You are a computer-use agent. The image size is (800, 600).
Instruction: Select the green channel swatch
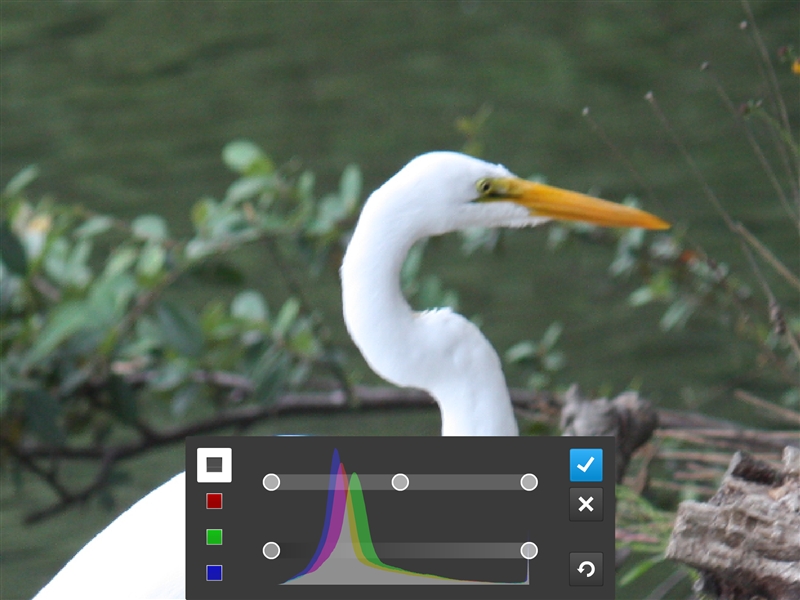pyautogui.click(x=214, y=537)
